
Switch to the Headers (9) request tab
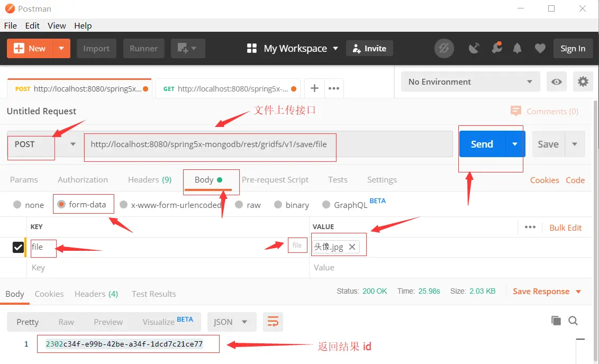[150, 179]
